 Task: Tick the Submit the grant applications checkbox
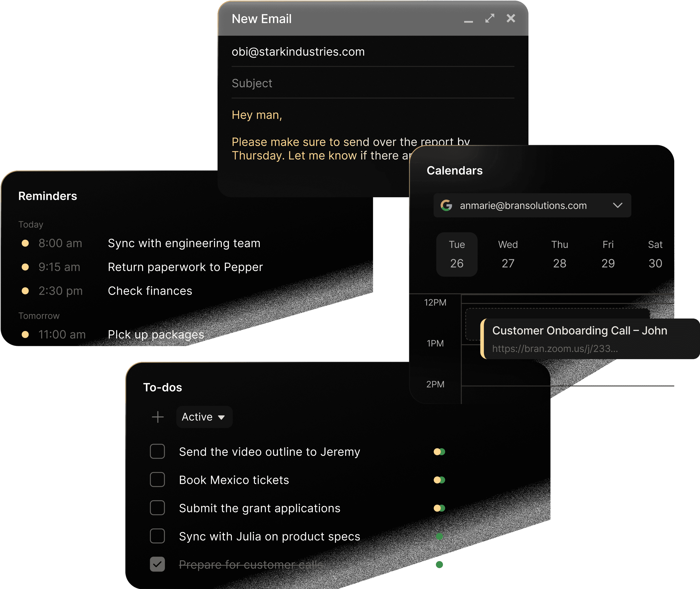[157, 508]
